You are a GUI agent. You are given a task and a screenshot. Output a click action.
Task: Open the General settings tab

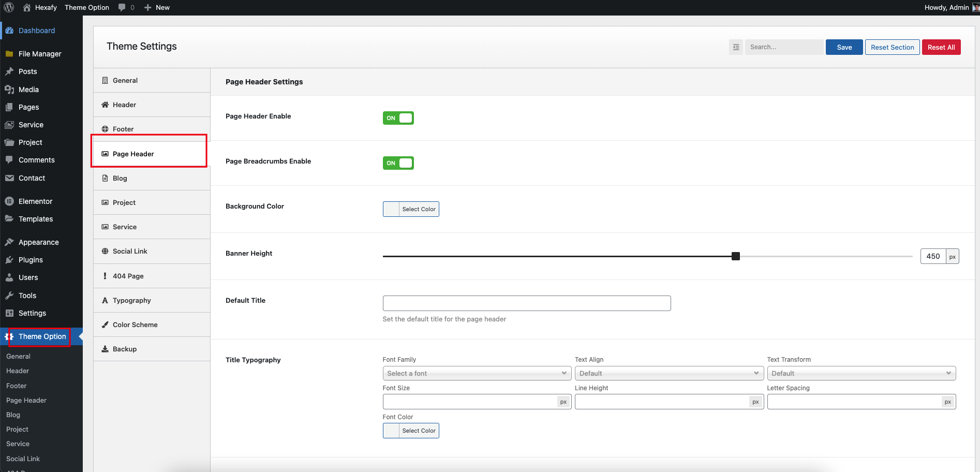click(152, 80)
